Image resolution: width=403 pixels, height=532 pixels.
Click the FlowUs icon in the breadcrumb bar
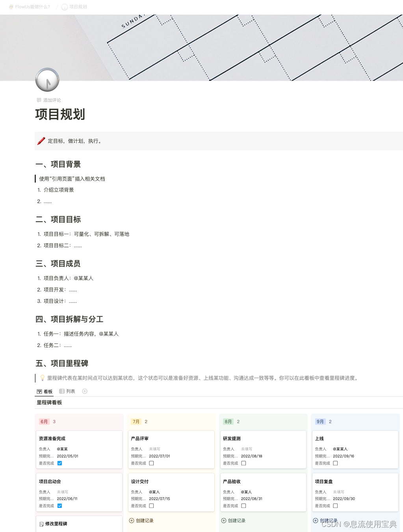tap(11, 7)
